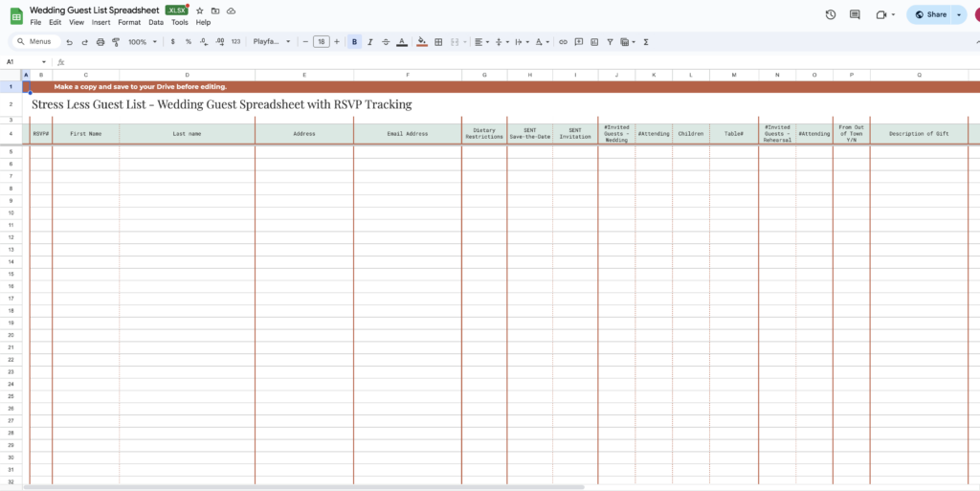Open version history clock icon

pyautogui.click(x=830, y=14)
